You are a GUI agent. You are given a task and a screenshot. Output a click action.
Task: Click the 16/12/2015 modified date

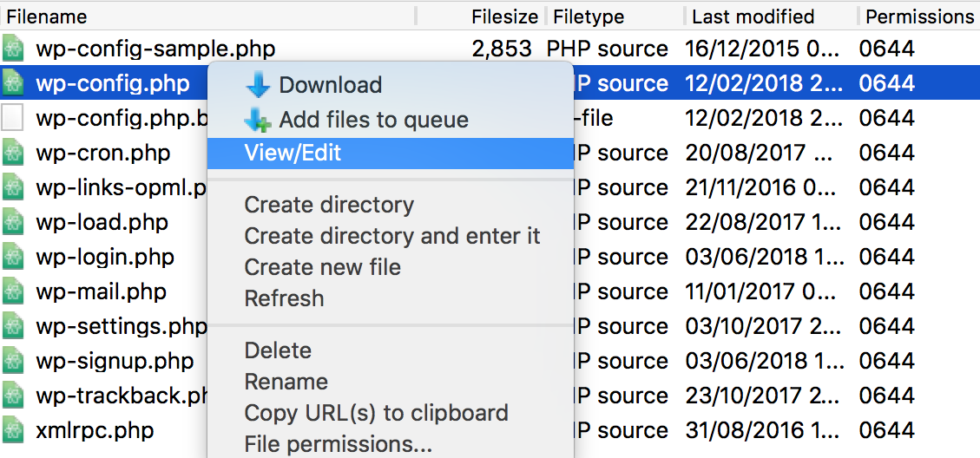click(764, 49)
